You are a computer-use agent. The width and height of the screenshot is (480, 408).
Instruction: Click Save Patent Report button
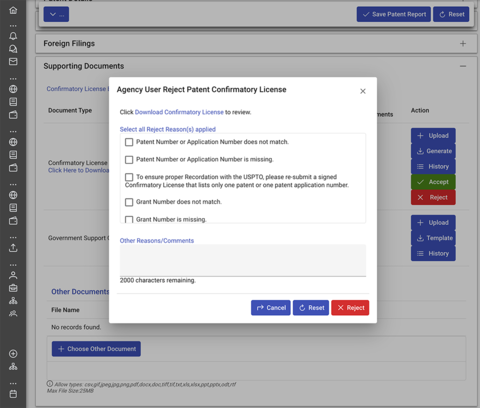tap(394, 14)
